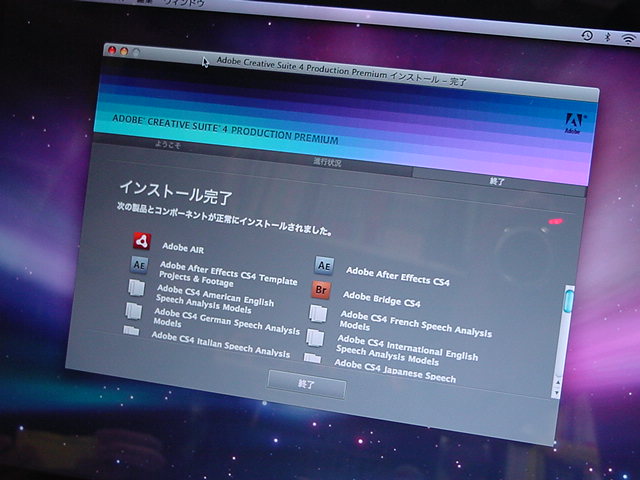
Task: Click the International English Speech Models icon
Action: click(315, 338)
